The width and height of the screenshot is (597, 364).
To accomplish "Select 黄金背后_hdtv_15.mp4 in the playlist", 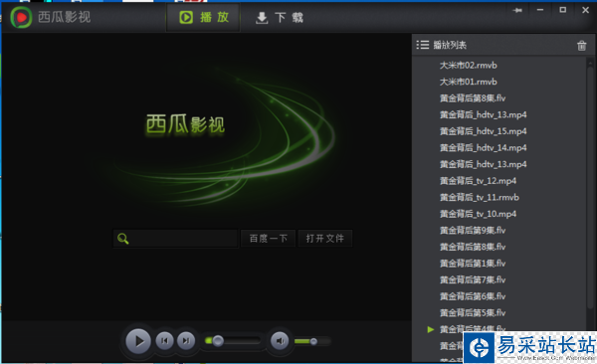I will click(484, 131).
